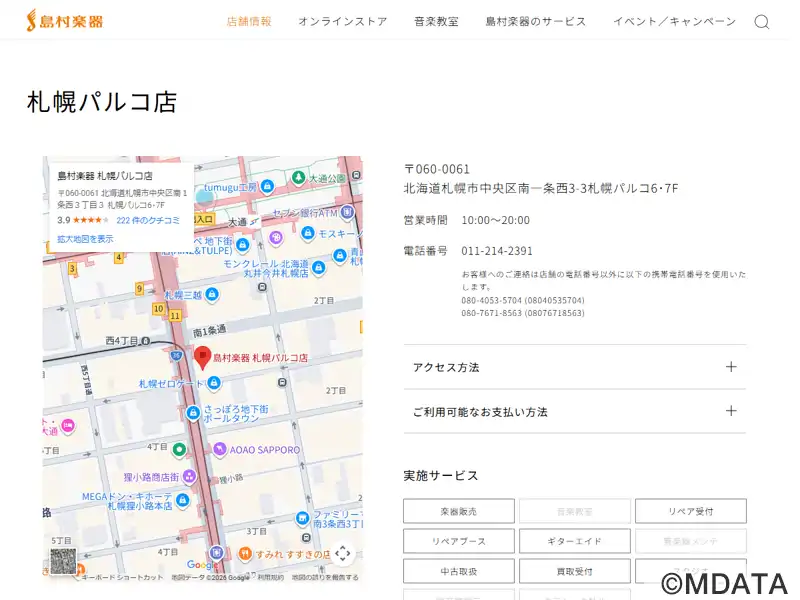Open 利用規約 link under the map
Image resolution: width=800 pixels, height=600 pixels.
(270, 577)
